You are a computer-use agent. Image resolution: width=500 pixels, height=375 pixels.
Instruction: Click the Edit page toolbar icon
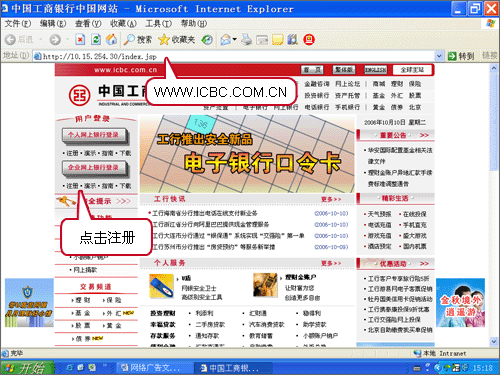tap(262, 40)
